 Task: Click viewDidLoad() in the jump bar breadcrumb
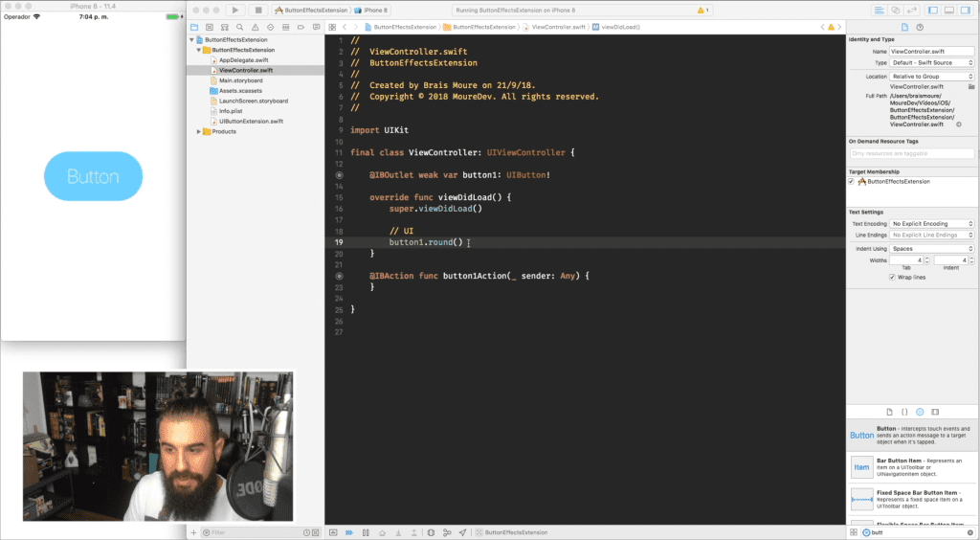pos(620,28)
